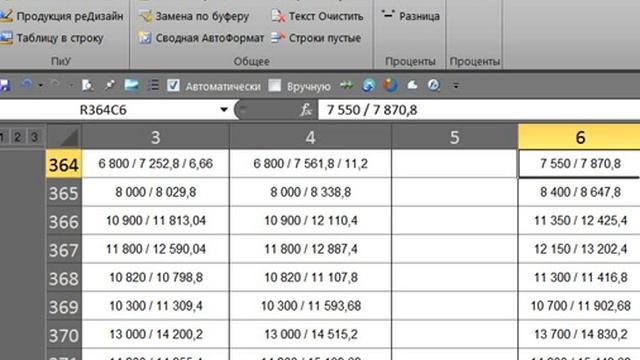Click cell with 10 820 / 11 107,8
640x360 pixels.
tap(311, 278)
